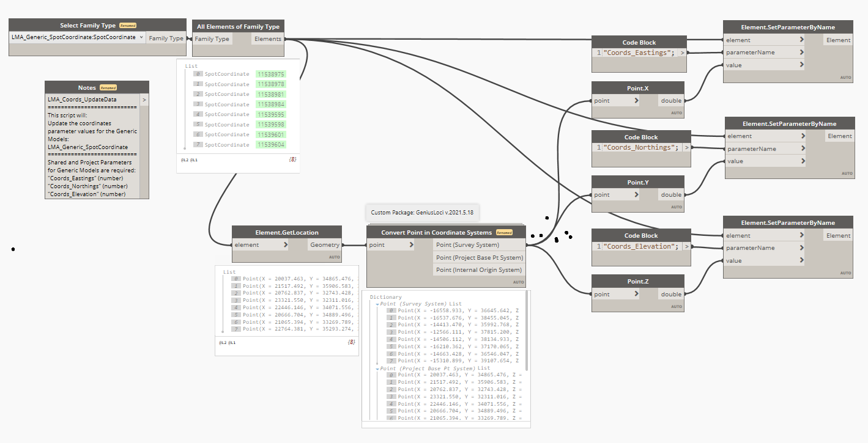The image size is (868, 443).
Task: Click the Family Type output port on Select Family Type node
Action: 166,38
